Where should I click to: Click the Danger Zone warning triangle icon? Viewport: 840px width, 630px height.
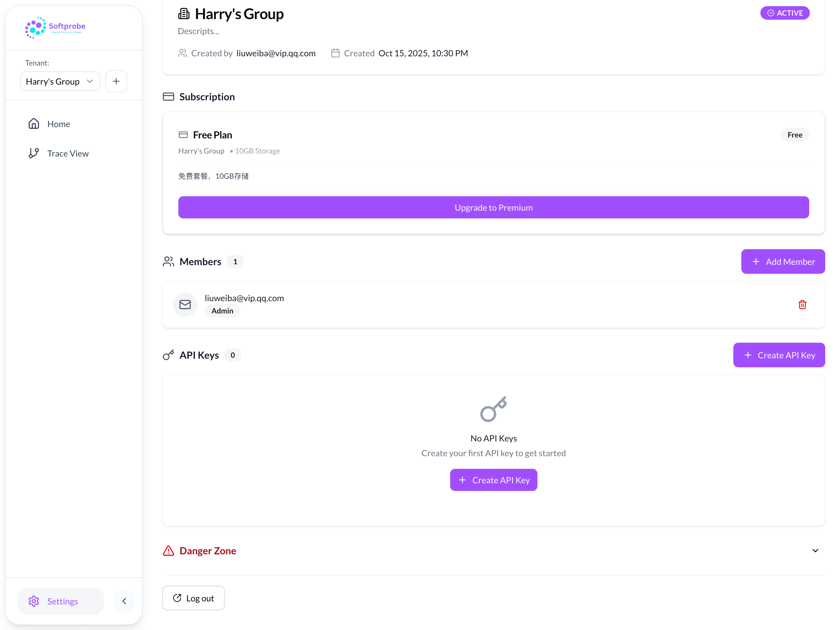pos(168,551)
